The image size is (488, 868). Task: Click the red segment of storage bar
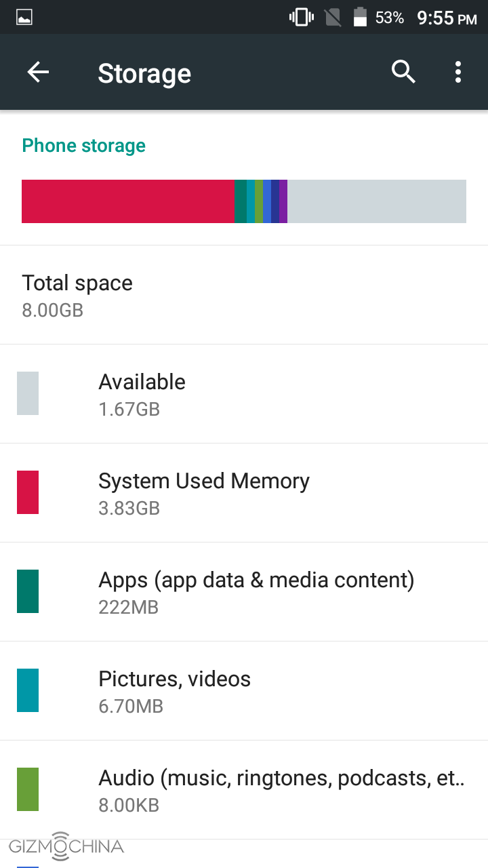pos(127,201)
